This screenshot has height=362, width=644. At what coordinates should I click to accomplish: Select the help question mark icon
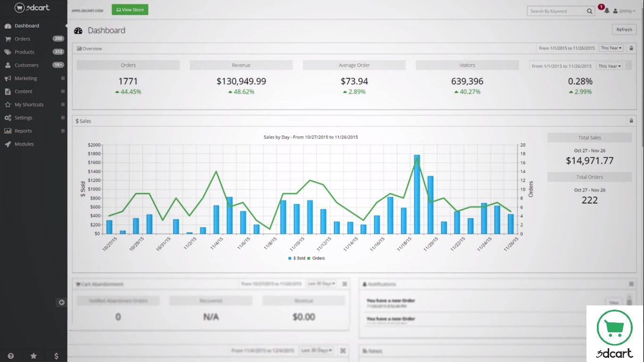(x=10, y=356)
